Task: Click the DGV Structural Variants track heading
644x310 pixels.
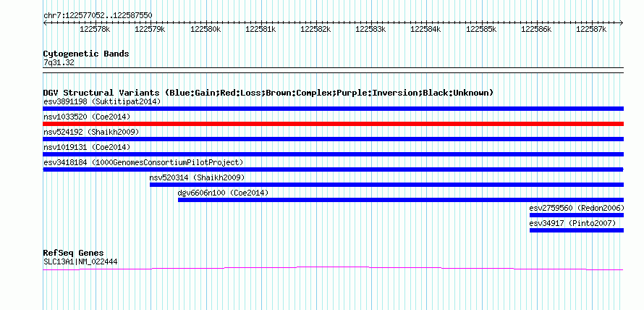Action: 268,93
